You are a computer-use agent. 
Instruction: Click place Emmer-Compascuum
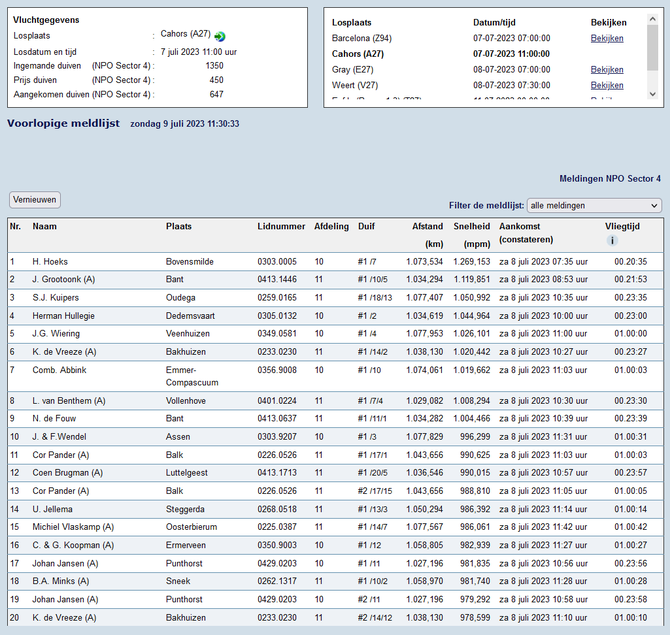tap(192, 376)
